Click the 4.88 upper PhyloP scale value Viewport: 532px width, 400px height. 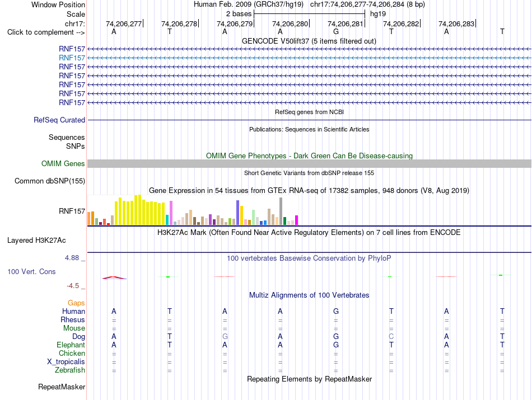[x=72, y=258]
